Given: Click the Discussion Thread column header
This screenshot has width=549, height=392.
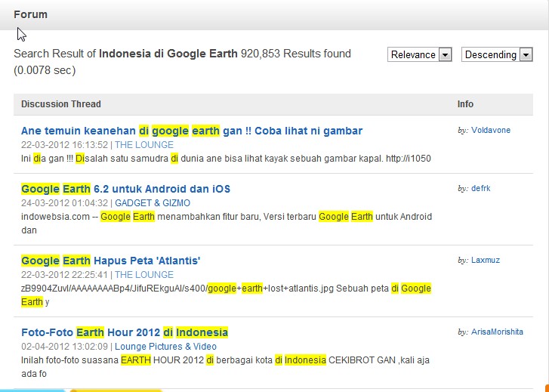Looking at the screenshot, I should [60, 104].
